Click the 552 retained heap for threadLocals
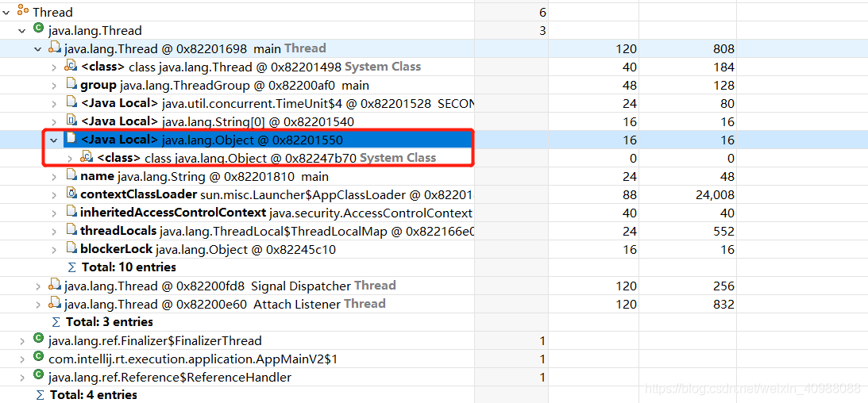The width and height of the screenshot is (868, 403). click(724, 232)
